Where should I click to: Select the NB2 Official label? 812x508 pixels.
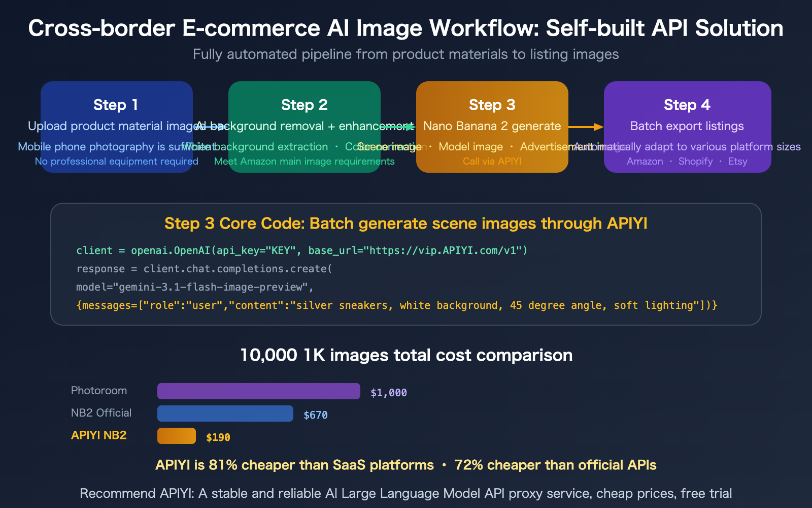point(101,412)
